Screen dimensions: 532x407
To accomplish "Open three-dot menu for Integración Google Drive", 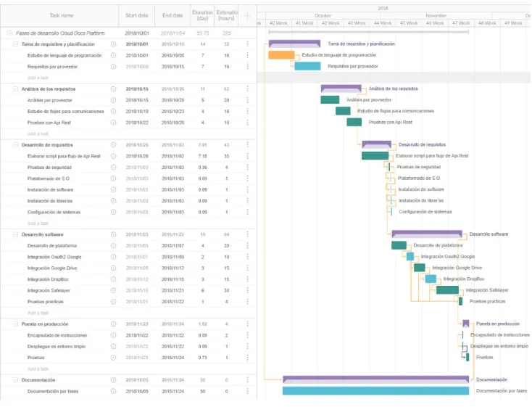I will coord(247,268).
